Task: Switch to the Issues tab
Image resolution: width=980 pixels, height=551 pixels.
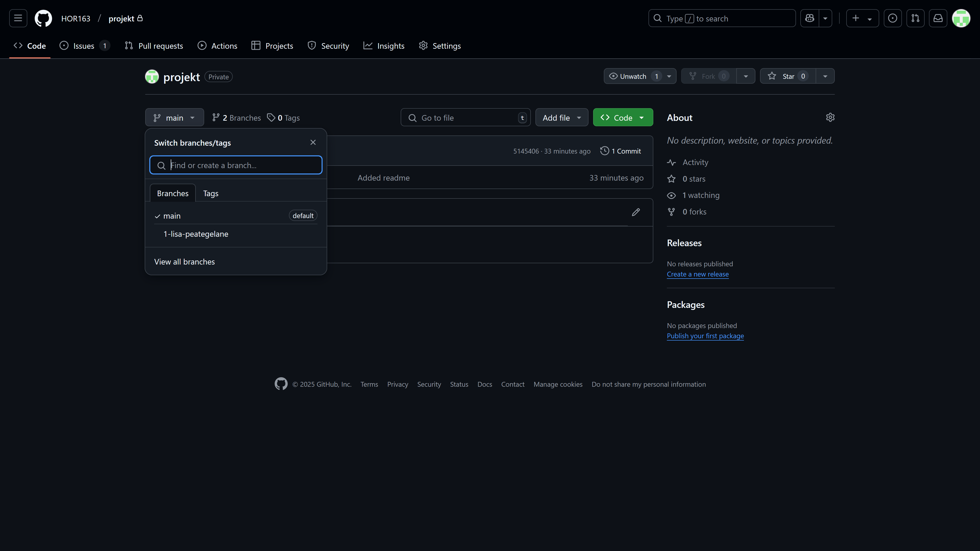Action: point(85,46)
